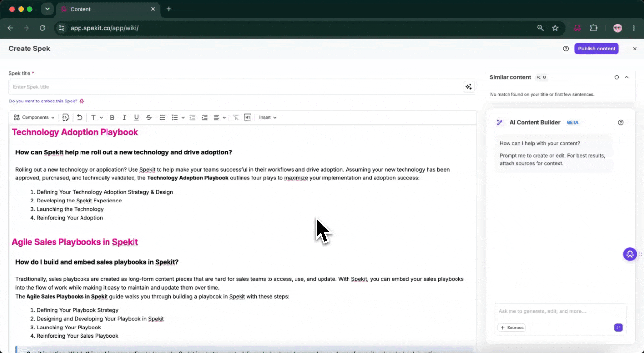Undo the last edit with the undo arrow

tap(80, 117)
